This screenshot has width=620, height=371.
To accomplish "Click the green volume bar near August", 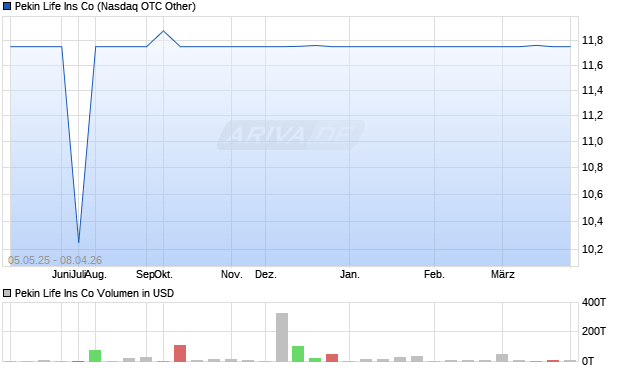I will pos(95,356).
